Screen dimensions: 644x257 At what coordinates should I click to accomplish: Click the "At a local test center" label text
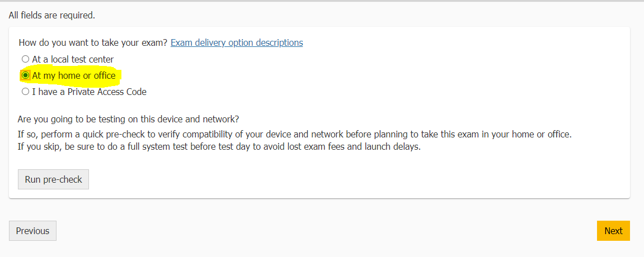click(73, 59)
